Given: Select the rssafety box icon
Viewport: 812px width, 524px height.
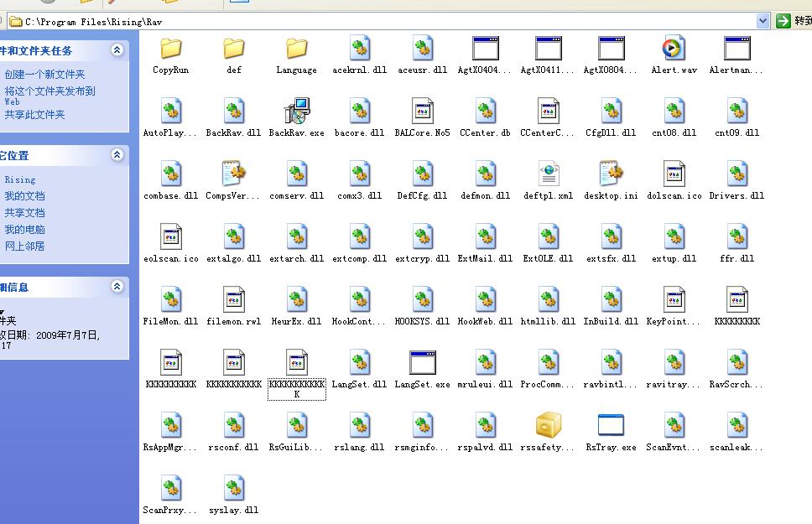Looking at the screenshot, I should (549, 425).
